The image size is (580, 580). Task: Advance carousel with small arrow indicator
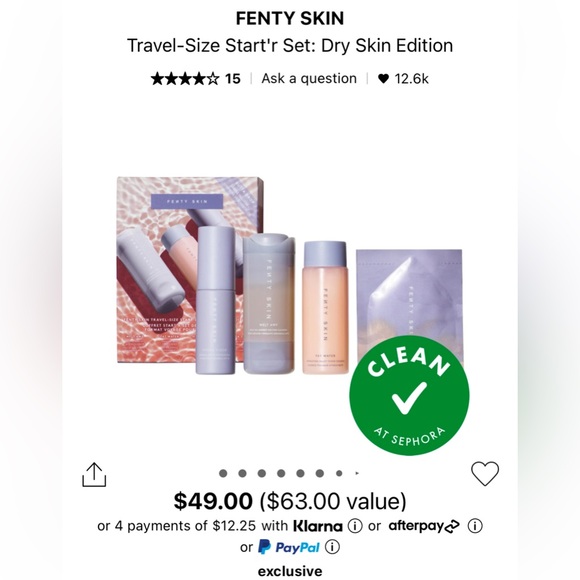(357, 473)
